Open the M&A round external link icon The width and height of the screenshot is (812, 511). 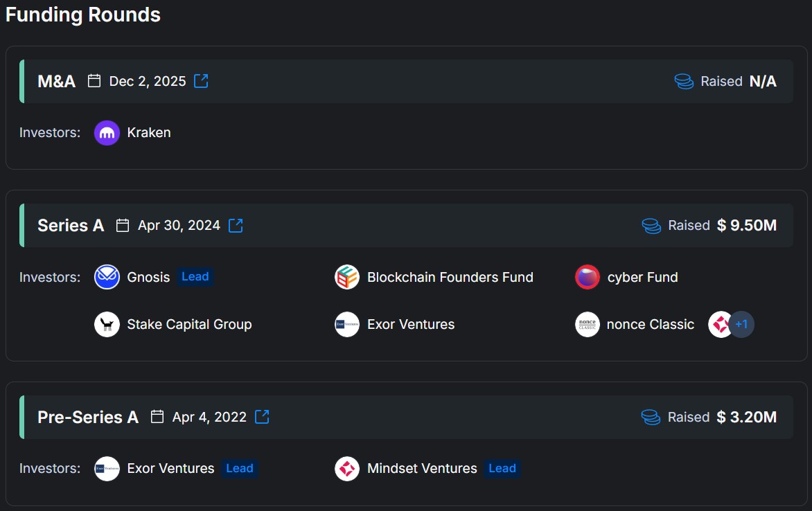(x=201, y=81)
